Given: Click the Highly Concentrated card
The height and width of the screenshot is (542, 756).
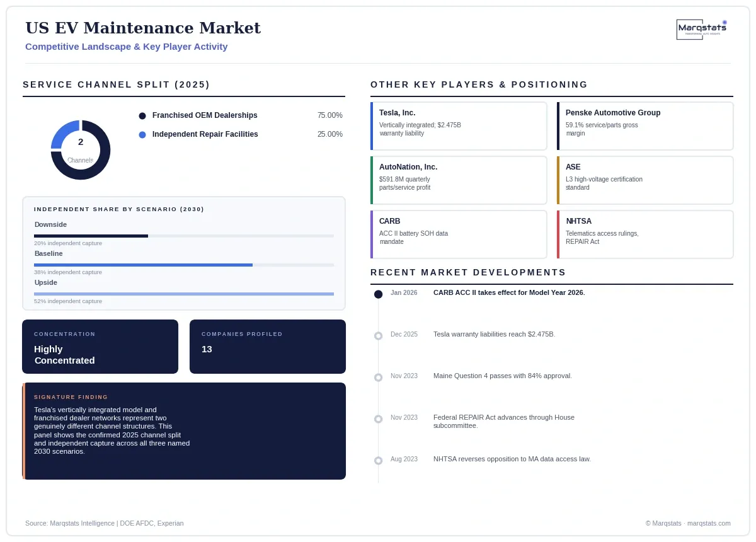Looking at the screenshot, I should coord(100,347).
